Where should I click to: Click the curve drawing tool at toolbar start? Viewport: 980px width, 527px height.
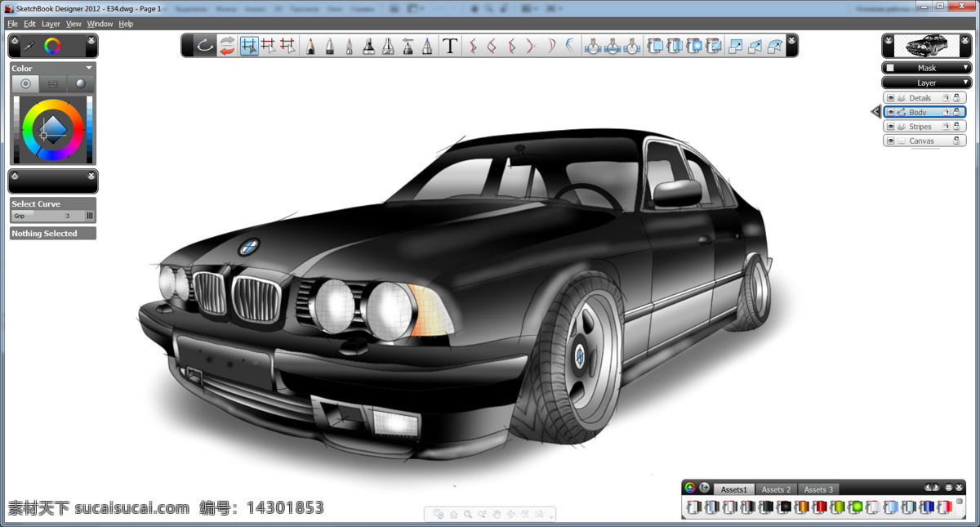coord(205,46)
